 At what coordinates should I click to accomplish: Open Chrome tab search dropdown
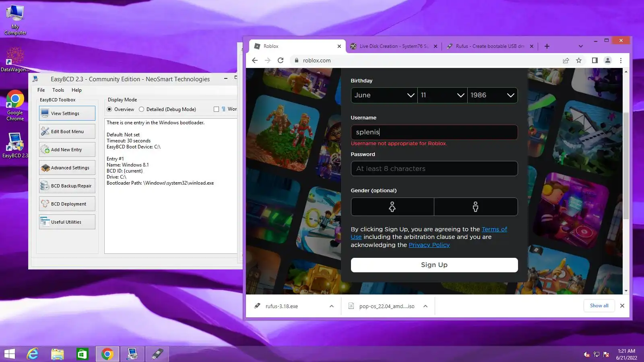580,46
